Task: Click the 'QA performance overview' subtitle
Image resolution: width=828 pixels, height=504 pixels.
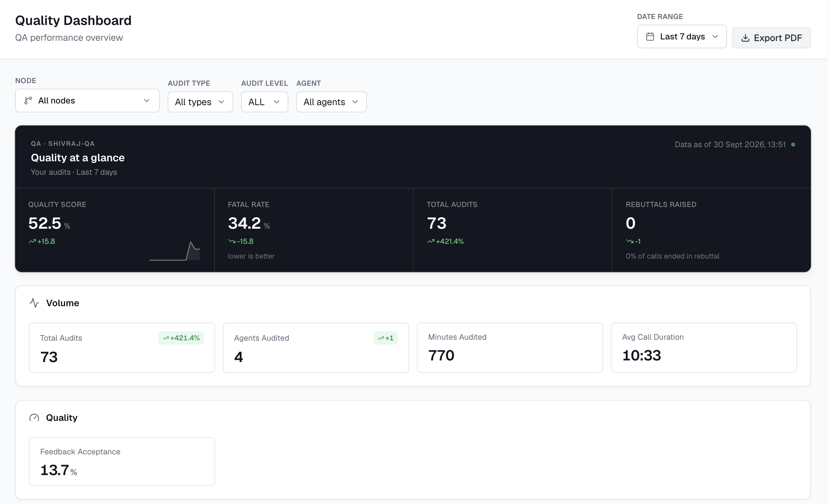Action: coord(69,37)
